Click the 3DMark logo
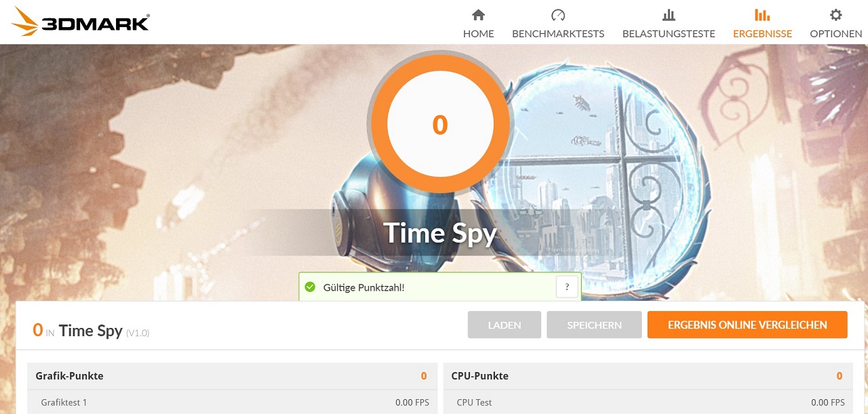 tap(81, 22)
